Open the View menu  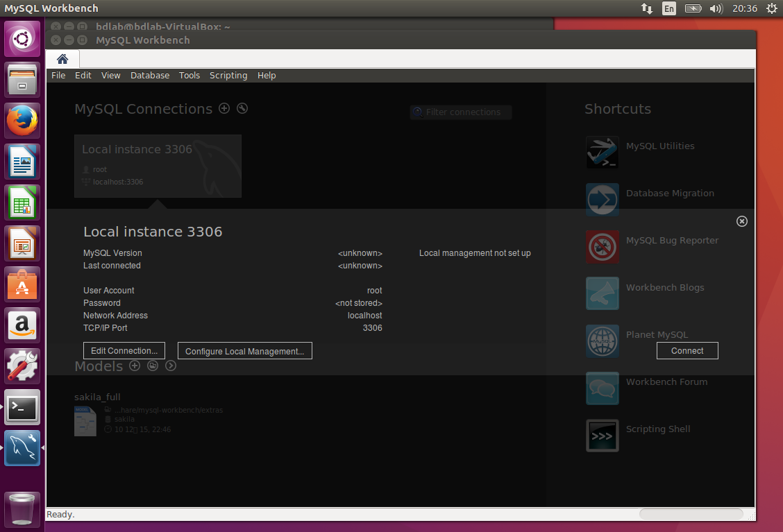(111, 76)
